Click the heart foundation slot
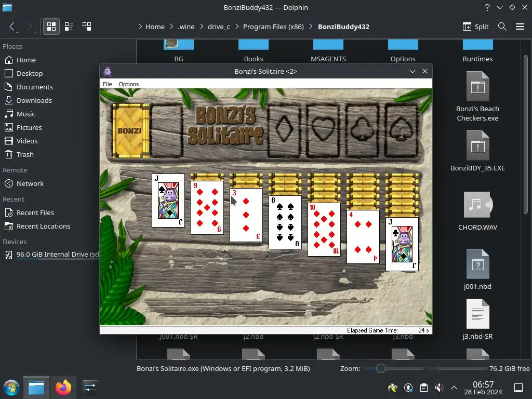 323,130
